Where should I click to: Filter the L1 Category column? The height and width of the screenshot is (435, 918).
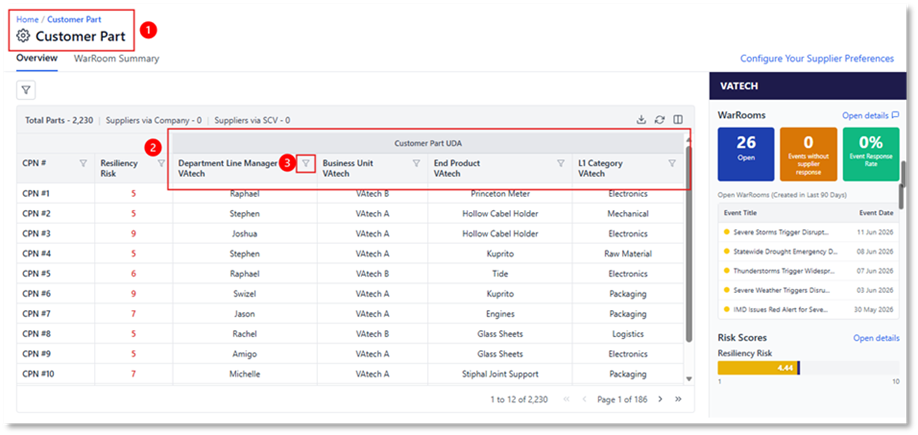tap(672, 163)
